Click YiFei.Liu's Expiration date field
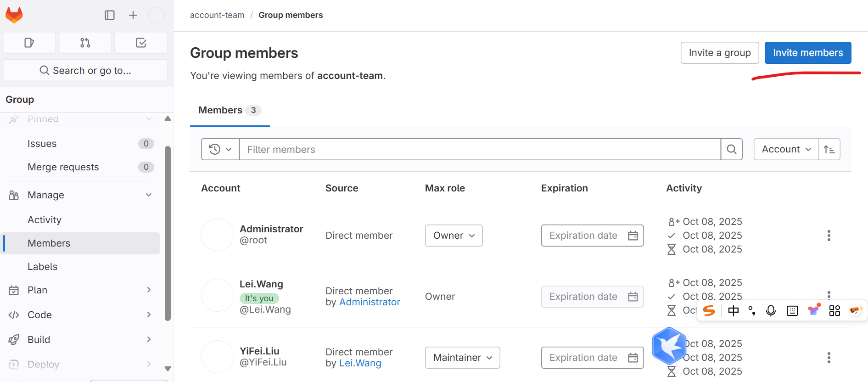 (x=593, y=358)
